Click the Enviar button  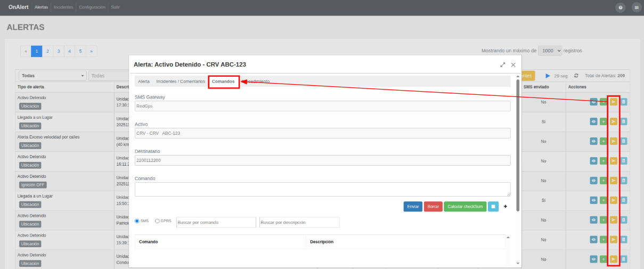coord(413,207)
